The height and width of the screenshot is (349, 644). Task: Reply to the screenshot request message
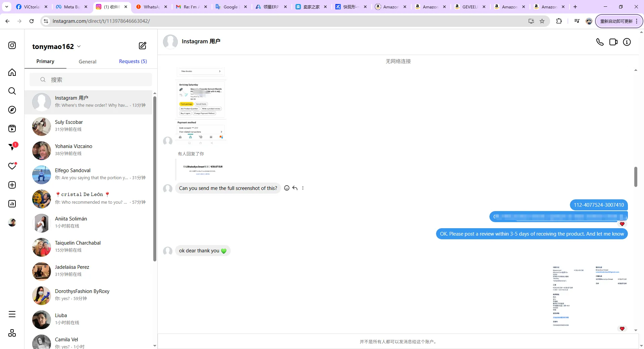295,188
